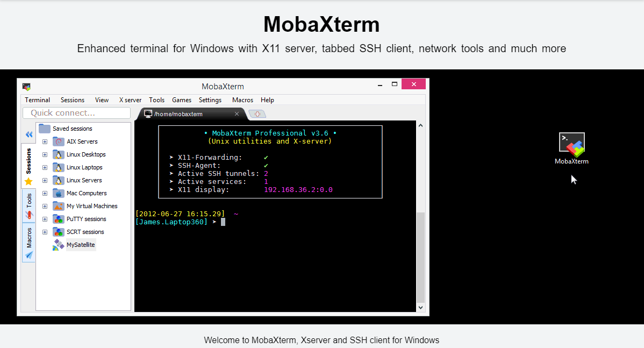Expand the Linux Desktops folder
The width and height of the screenshot is (644, 348).
(45, 154)
